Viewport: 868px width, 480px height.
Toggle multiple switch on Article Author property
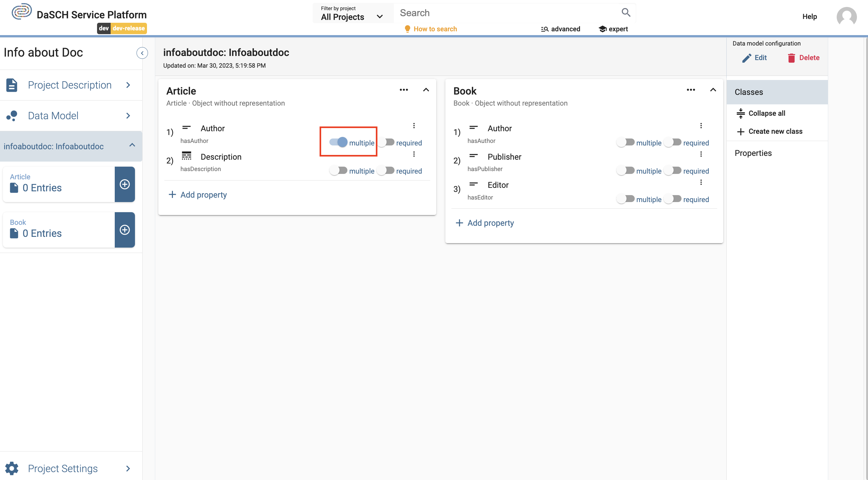coord(341,143)
